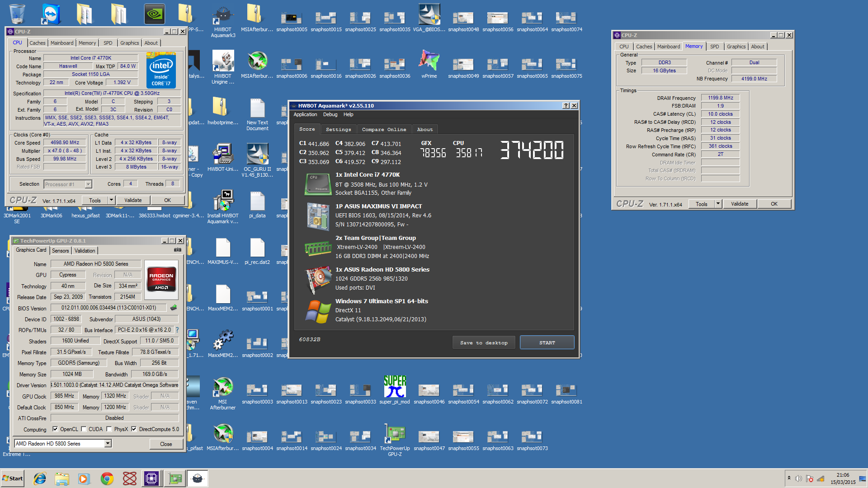Switch to Validation tab in GPU-Z
This screenshot has width=868, height=488.
point(85,251)
